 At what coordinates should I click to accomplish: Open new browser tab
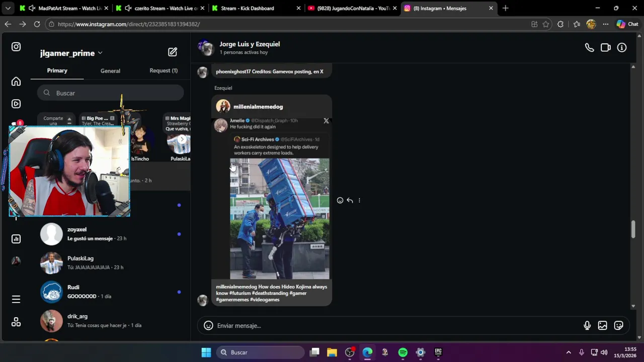click(x=505, y=8)
